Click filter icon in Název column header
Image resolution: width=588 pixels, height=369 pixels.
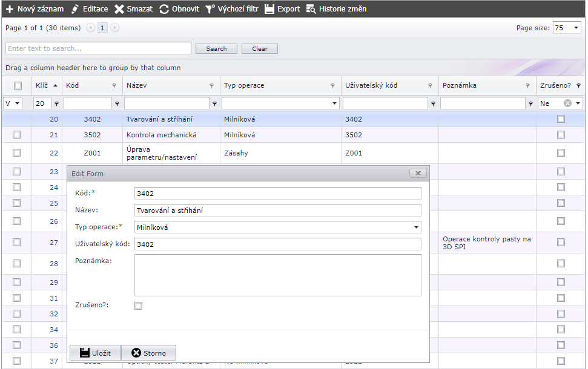coord(211,86)
